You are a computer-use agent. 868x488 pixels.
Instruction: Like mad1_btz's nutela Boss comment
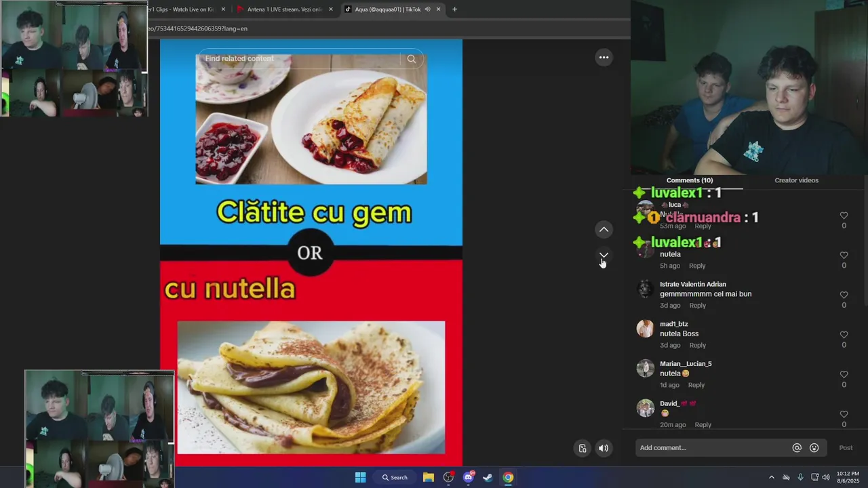pyautogui.click(x=844, y=335)
